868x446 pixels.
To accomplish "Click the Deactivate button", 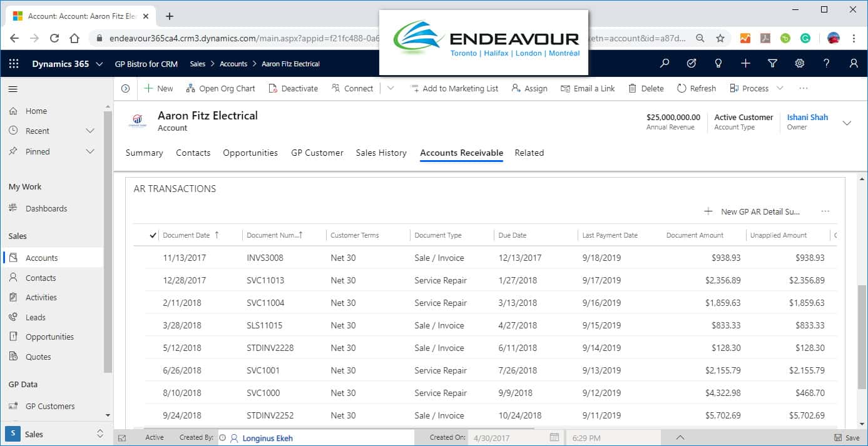I will (x=294, y=88).
